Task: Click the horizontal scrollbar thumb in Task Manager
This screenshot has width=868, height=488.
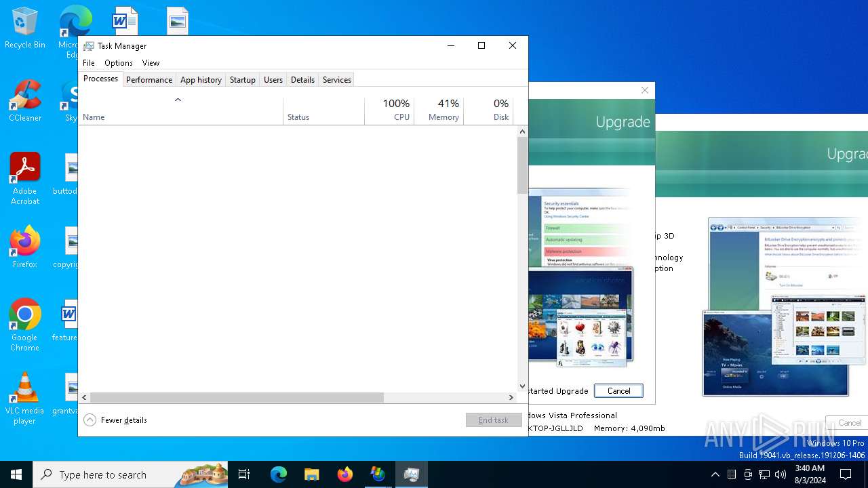Action: pos(237,398)
